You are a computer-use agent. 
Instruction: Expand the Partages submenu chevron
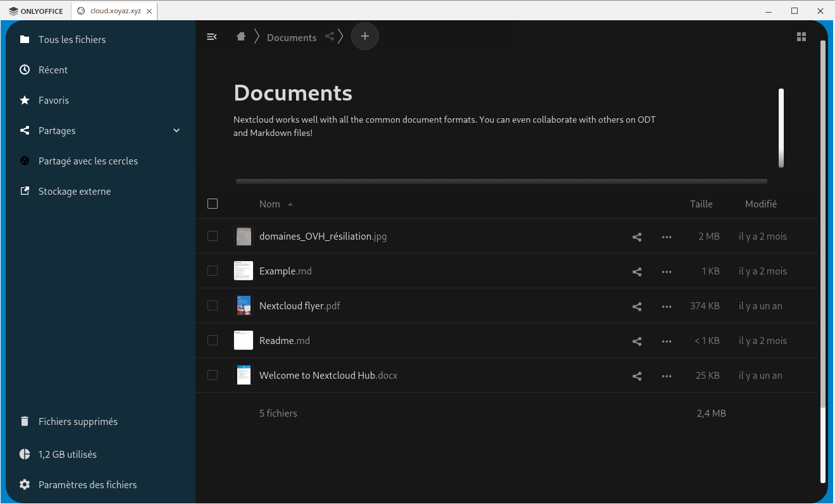click(x=176, y=131)
